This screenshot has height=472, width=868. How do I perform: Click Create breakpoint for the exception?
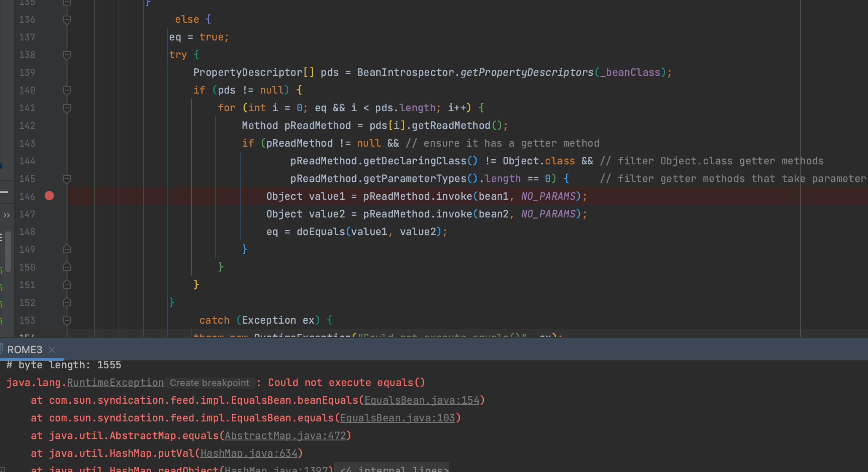(x=209, y=383)
